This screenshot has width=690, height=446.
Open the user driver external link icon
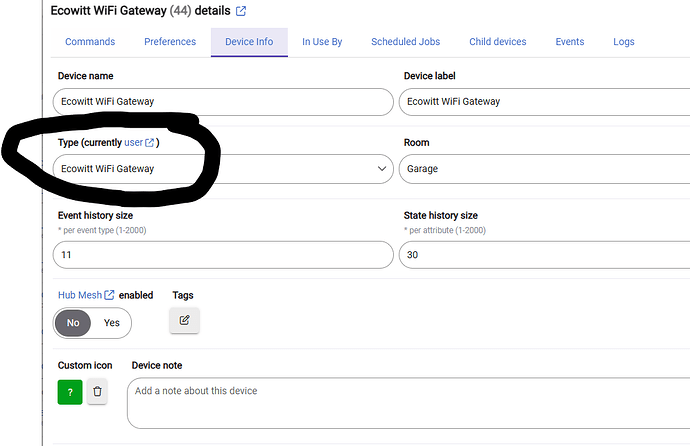pyautogui.click(x=150, y=143)
